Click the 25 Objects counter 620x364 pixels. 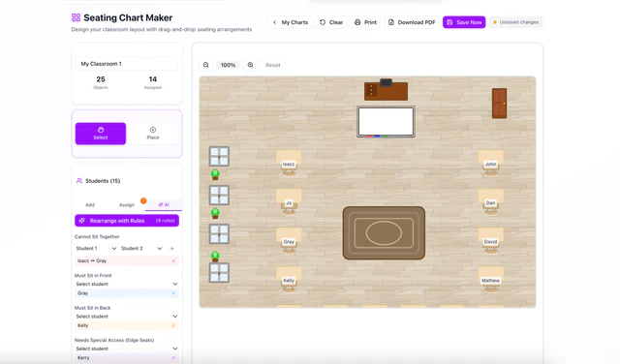click(x=101, y=82)
